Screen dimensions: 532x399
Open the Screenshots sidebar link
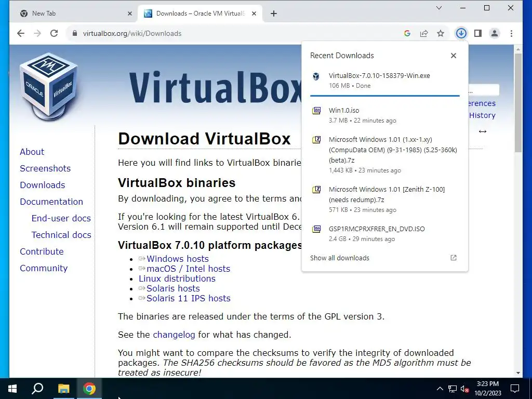(45, 168)
